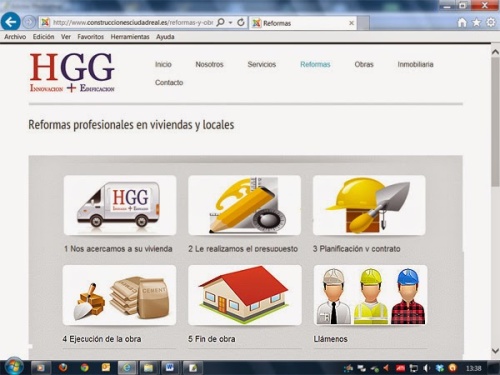Open the Favoritos menu

[x=90, y=37]
